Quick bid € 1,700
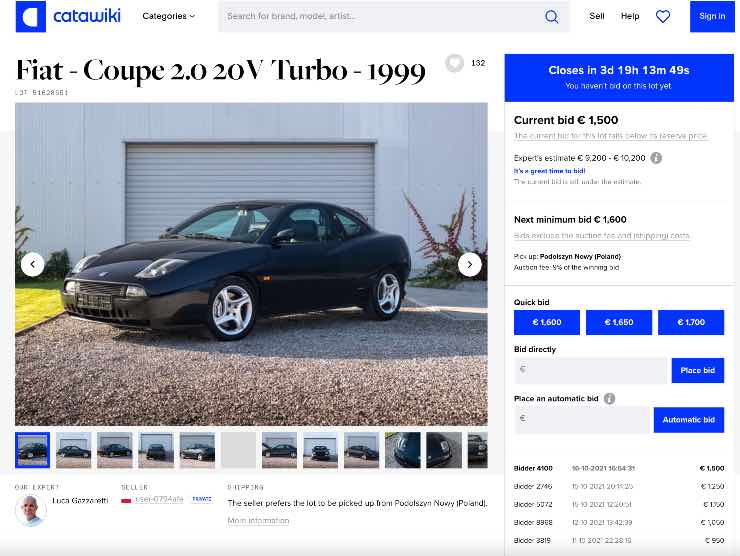This screenshot has height=556, width=740. (x=690, y=322)
